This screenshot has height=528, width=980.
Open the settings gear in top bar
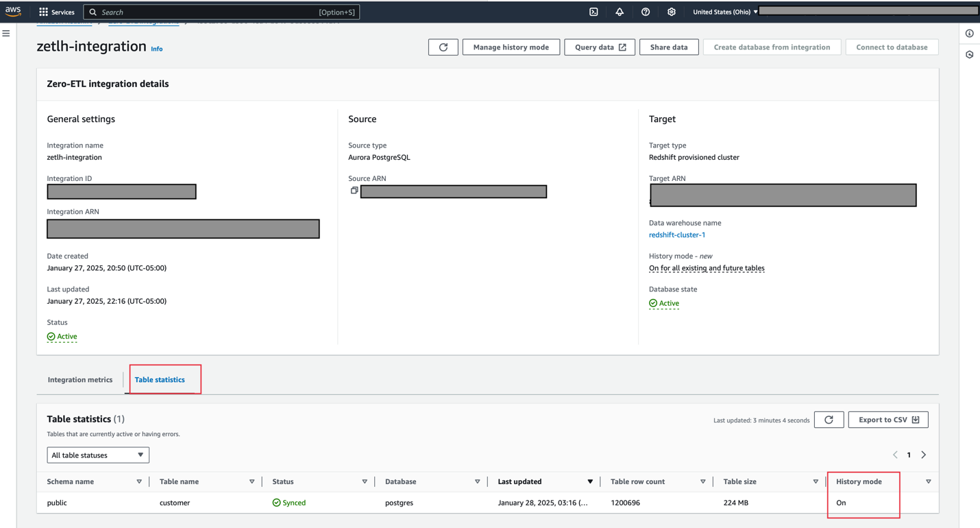pyautogui.click(x=672, y=12)
